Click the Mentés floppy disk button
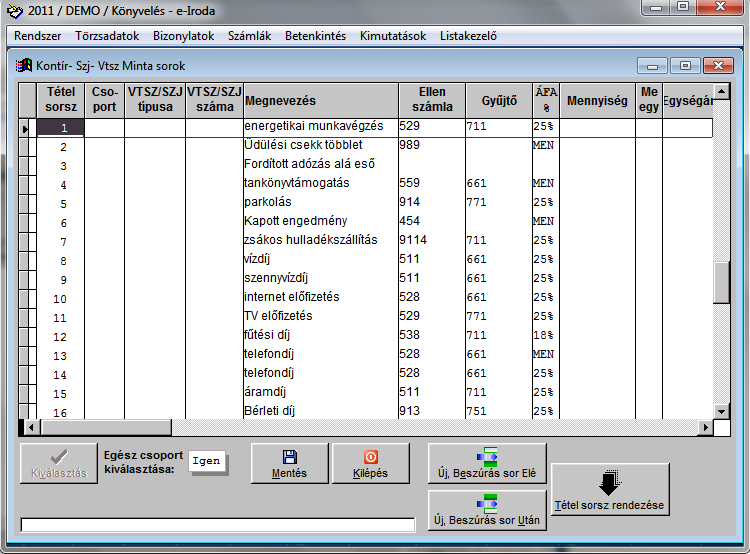The width and height of the screenshot is (750, 554). 290,463
